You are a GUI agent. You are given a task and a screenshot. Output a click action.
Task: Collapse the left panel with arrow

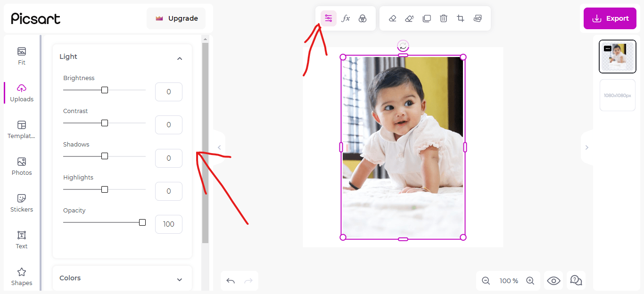tap(219, 147)
